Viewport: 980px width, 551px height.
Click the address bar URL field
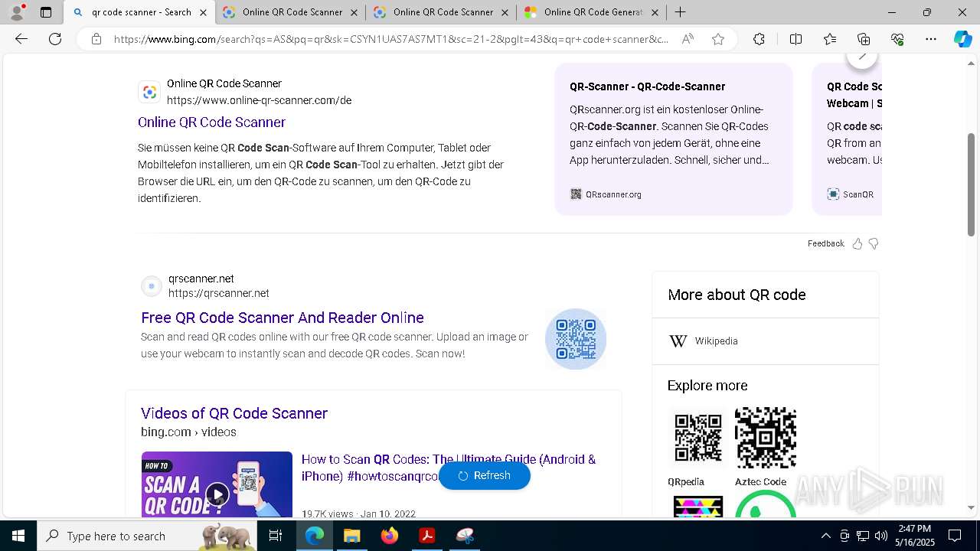pyautogui.click(x=390, y=39)
